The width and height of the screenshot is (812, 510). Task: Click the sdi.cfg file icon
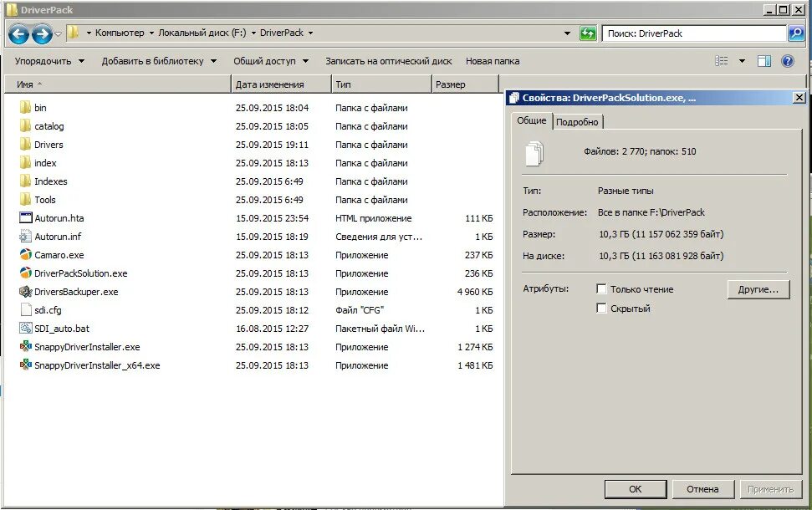pos(25,309)
